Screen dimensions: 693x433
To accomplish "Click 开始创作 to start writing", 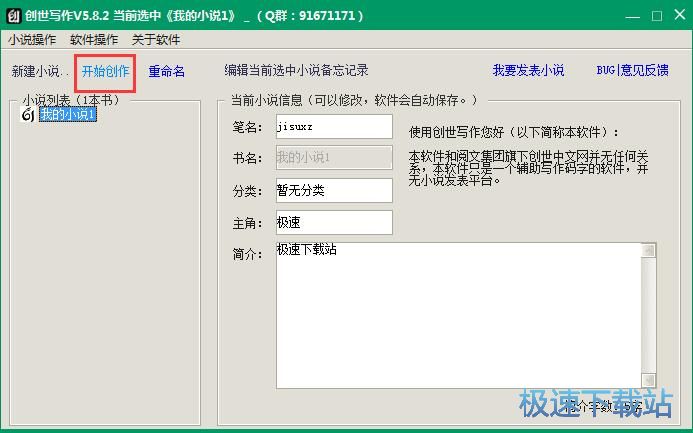I will tap(105, 71).
